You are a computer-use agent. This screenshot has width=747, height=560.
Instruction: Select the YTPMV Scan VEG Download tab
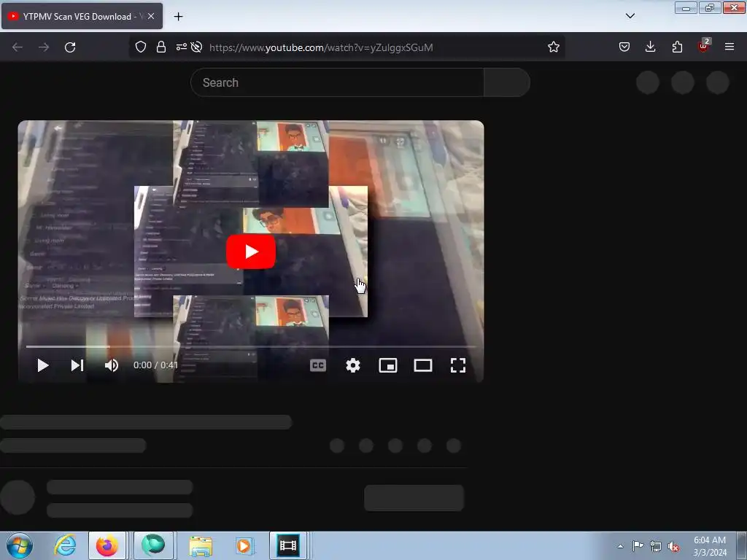tap(82, 16)
